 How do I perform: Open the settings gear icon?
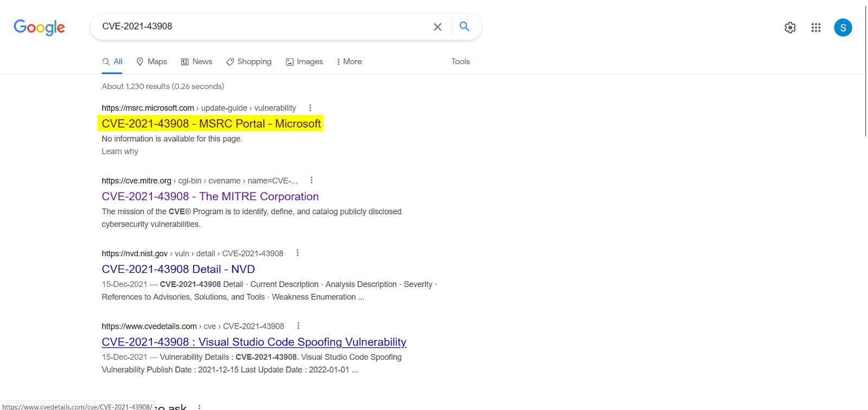[790, 28]
